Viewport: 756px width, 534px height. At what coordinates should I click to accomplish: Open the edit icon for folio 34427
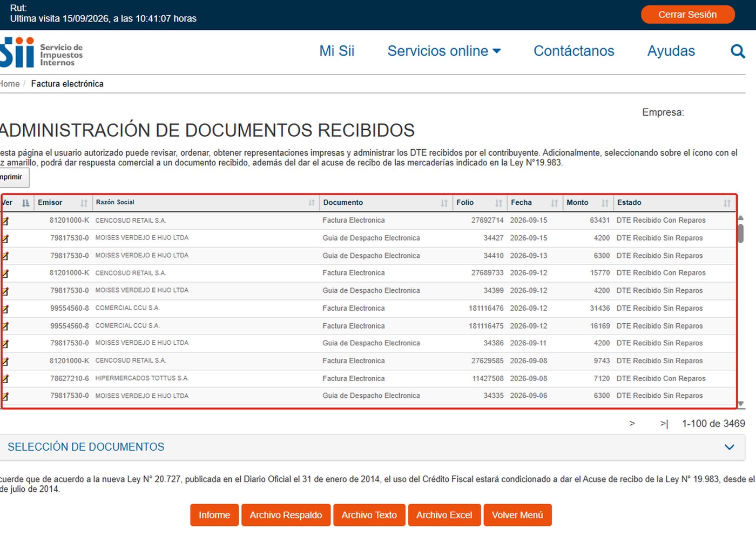[x=5, y=238]
